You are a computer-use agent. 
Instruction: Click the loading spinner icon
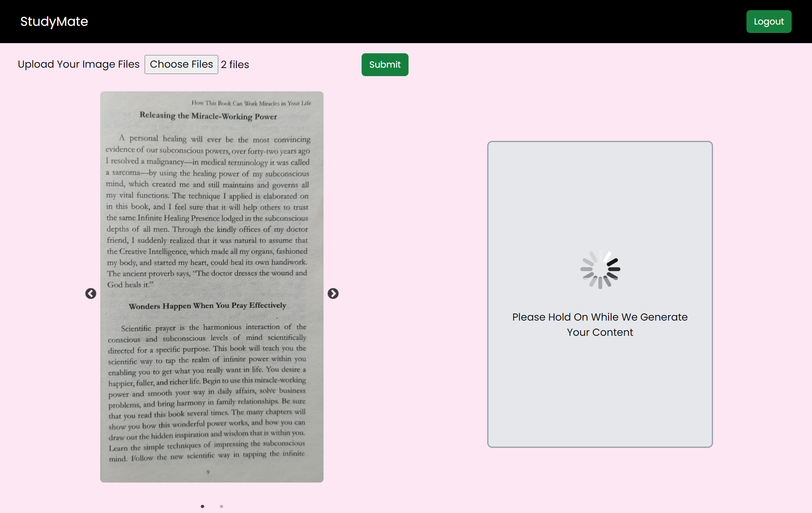(600, 269)
